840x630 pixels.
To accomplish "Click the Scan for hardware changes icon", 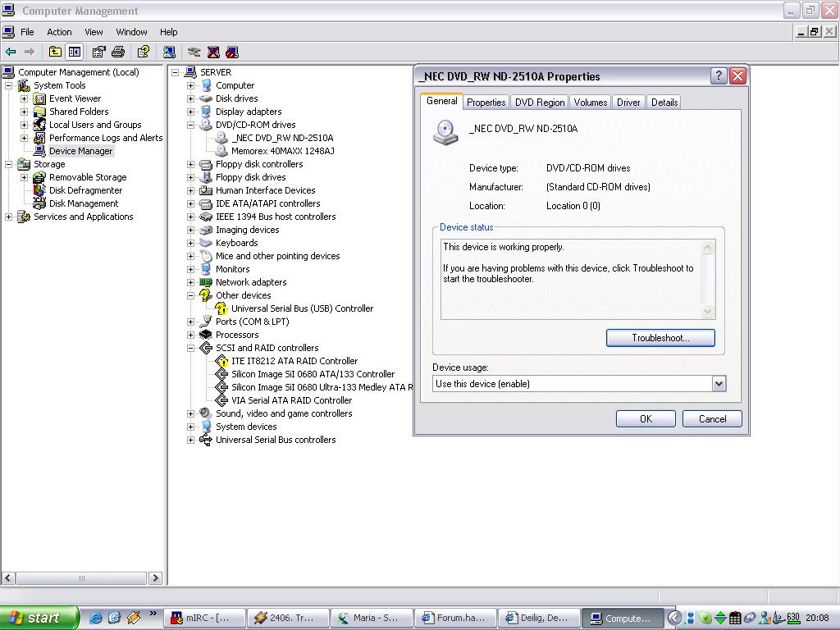I will click(194, 52).
